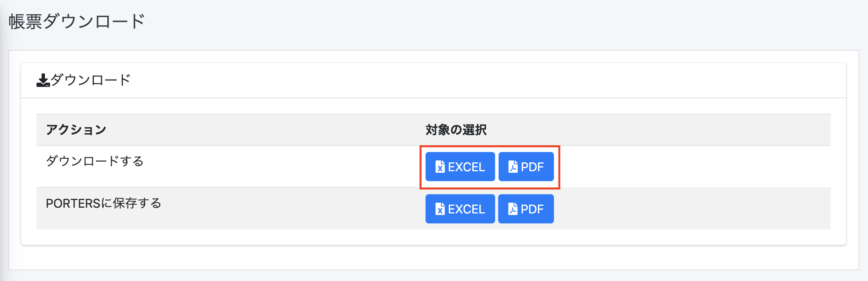Select the PORTERSに保存する row label
The height and width of the screenshot is (281, 868).
pos(103,203)
